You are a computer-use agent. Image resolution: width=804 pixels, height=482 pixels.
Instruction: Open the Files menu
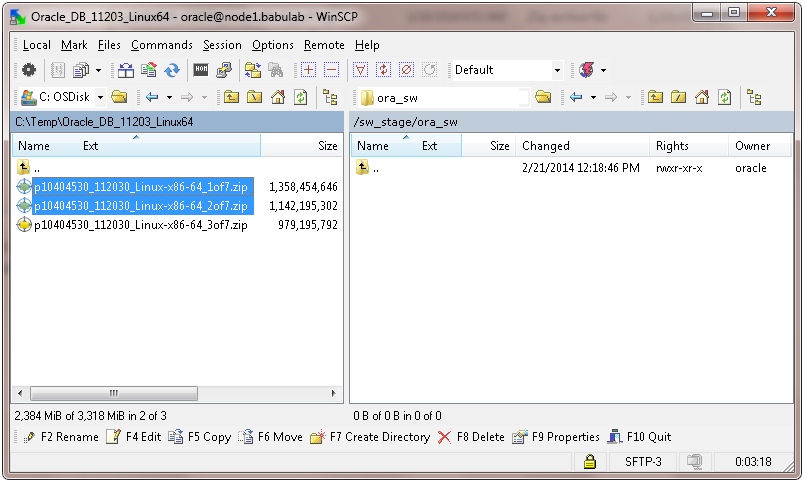(109, 45)
